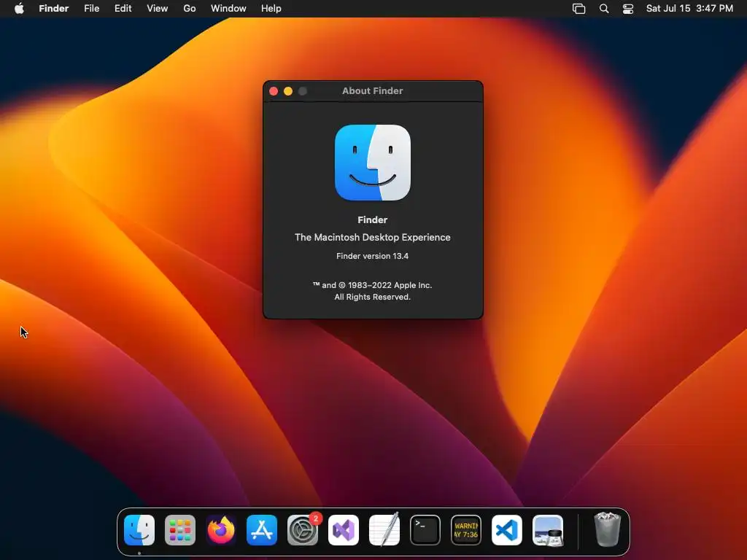Open the View menu

pos(158,9)
